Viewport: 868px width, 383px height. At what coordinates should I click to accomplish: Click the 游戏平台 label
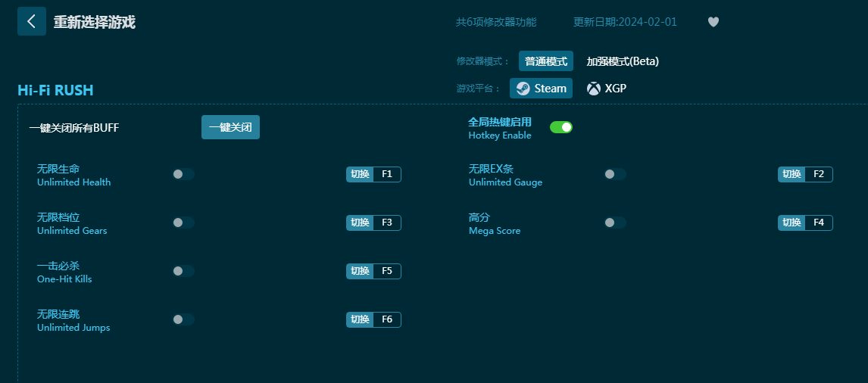(x=478, y=89)
